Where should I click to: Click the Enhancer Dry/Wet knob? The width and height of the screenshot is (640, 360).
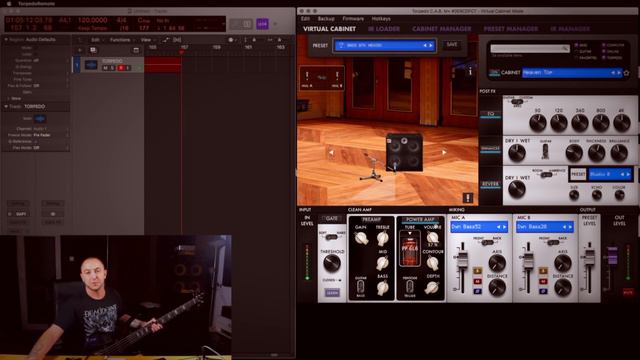point(517,153)
